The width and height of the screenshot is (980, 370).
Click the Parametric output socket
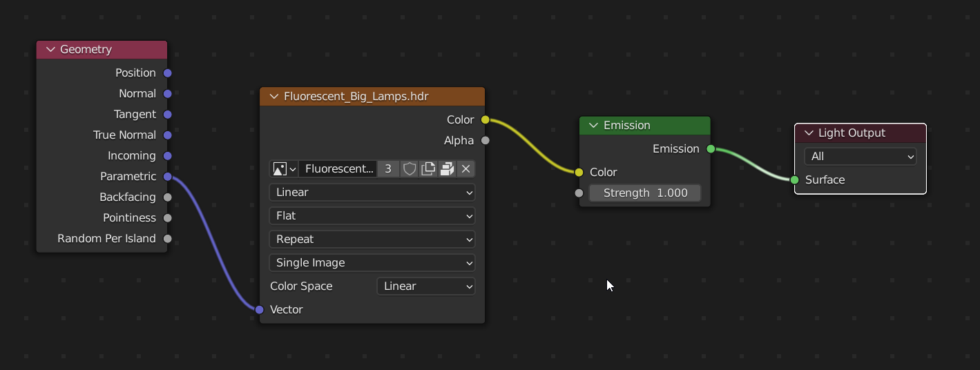[168, 177]
